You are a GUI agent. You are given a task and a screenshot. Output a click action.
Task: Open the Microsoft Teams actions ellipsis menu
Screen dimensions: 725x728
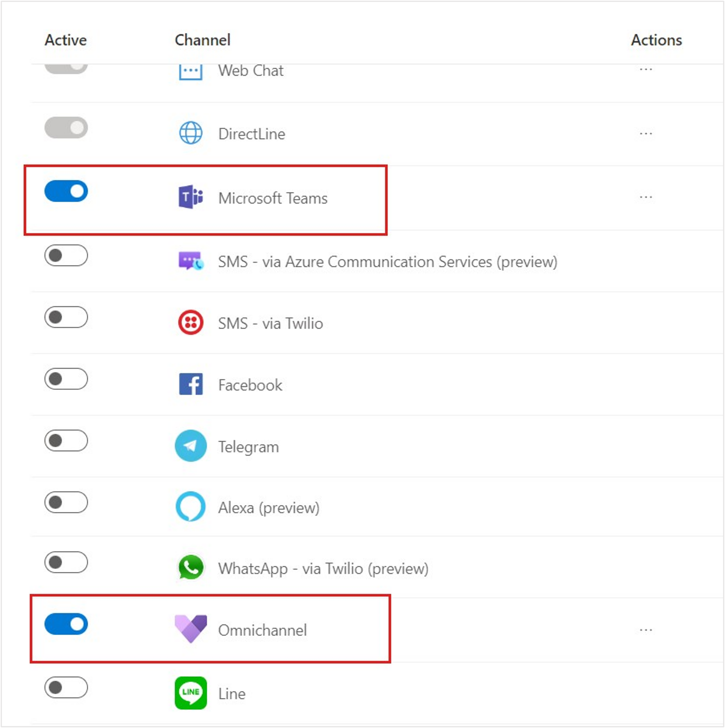tap(646, 197)
